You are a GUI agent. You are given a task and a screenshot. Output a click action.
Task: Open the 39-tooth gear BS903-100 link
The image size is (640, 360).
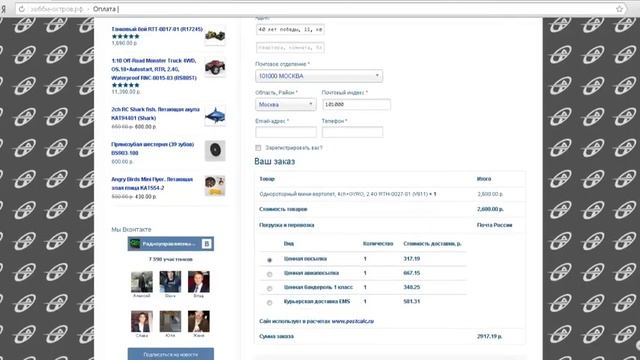pyautogui.click(x=153, y=149)
